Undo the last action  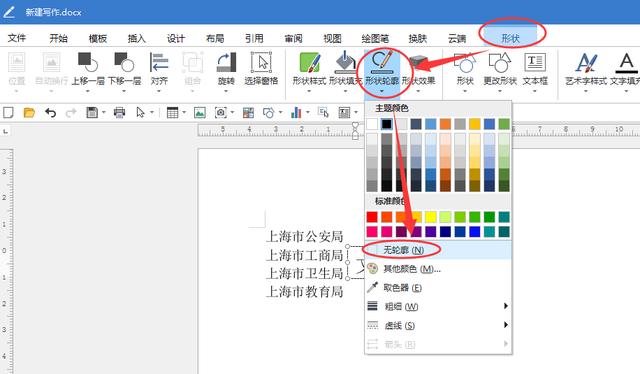click(x=51, y=112)
